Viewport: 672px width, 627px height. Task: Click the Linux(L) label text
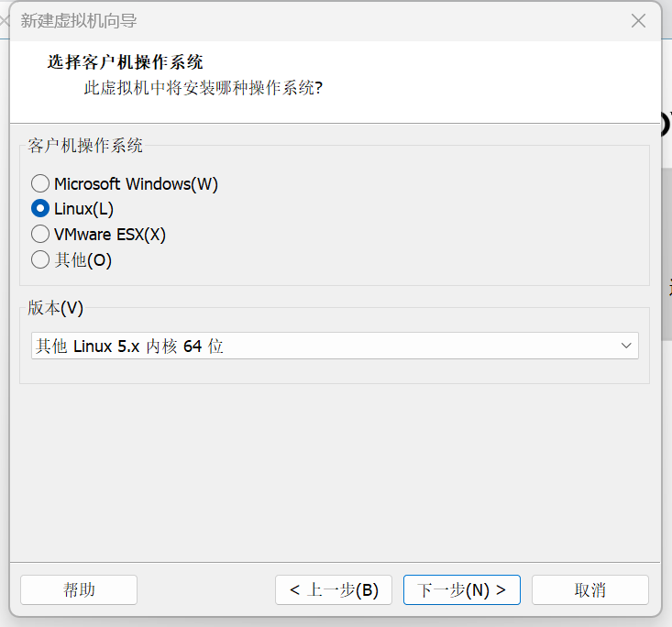[x=83, y=209]
